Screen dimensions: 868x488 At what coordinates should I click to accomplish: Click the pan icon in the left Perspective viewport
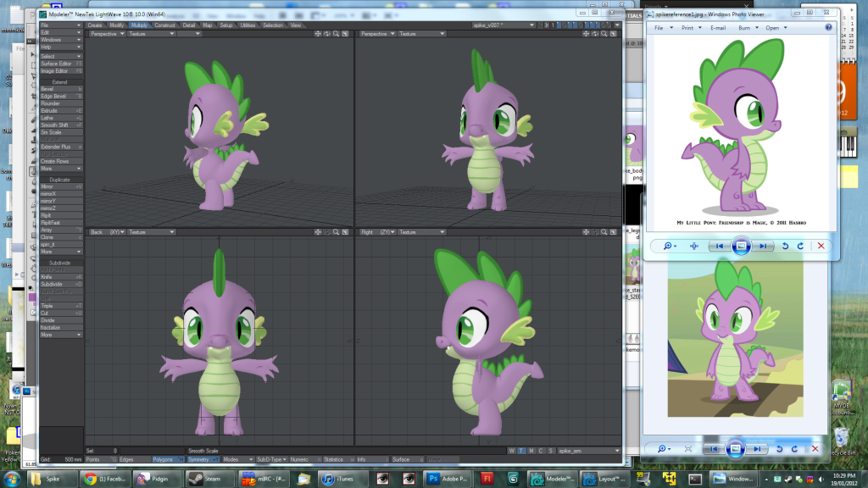tap(318, 34)
